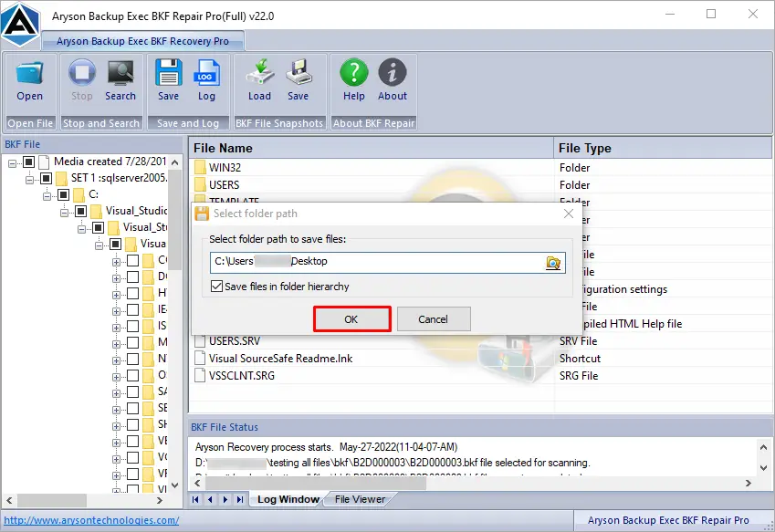Click the Visual SourceSafe Readme.lnk file icon

click(x=200, y=358)
